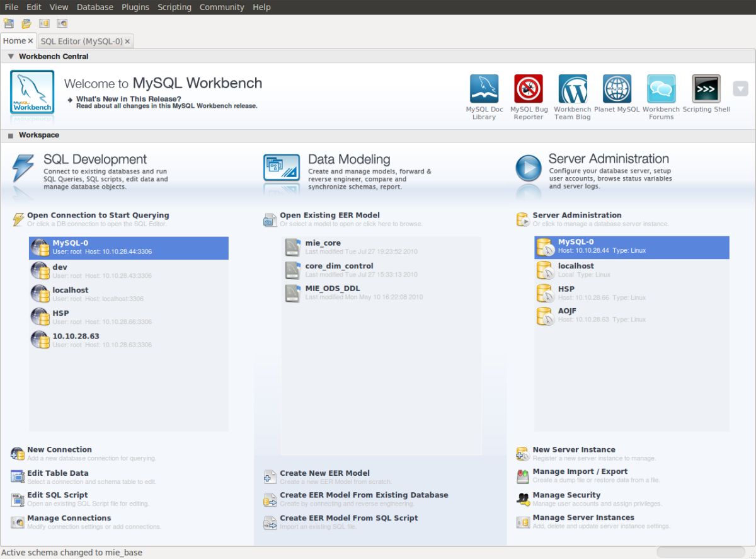Open the Planet MySQL globe icon

pyautogui.click(x=617, y=88)
